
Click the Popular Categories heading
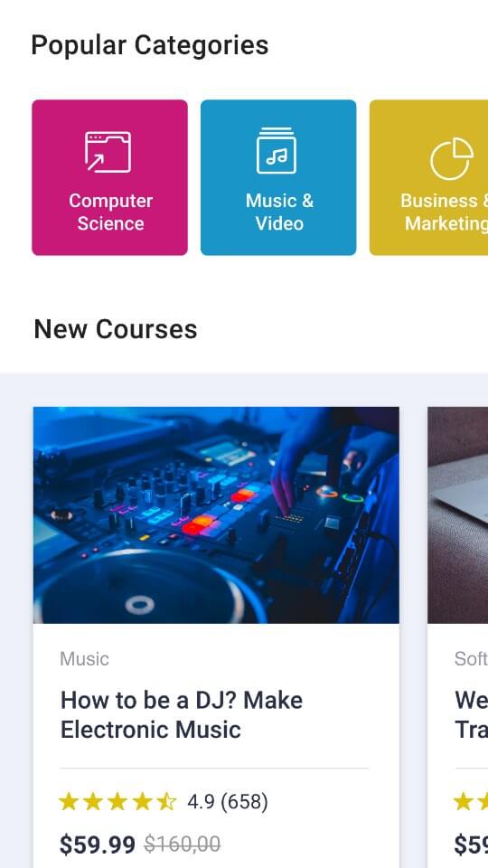tap(149, 45)
